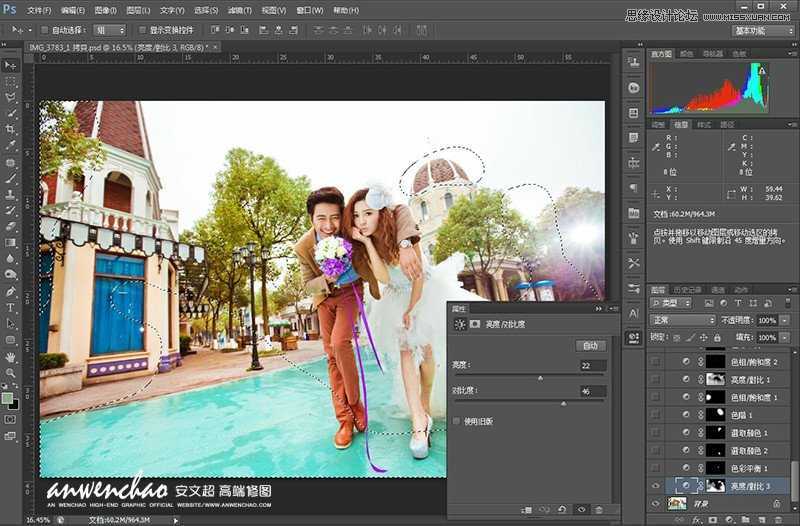
Task: Click the 自动 button in Properties panel
Action: (590, 345)
